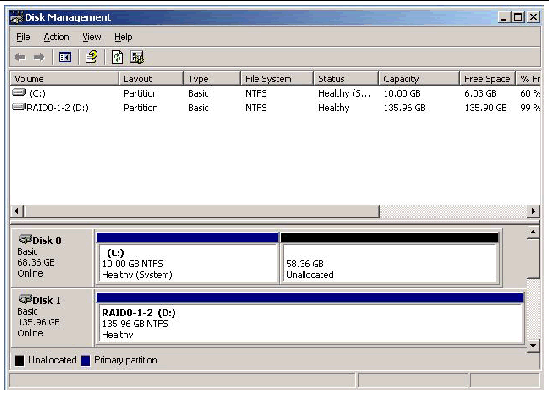Image resolution: width=549 pixels, height=396 pixels.
Task: Click the Refresh toolbar icon
Action: [117, 57]
